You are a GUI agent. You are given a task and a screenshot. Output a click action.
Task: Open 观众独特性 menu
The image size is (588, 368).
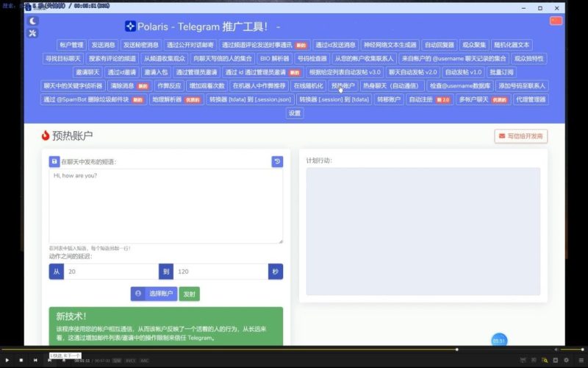pyautogui.click(x=528, y=59)
